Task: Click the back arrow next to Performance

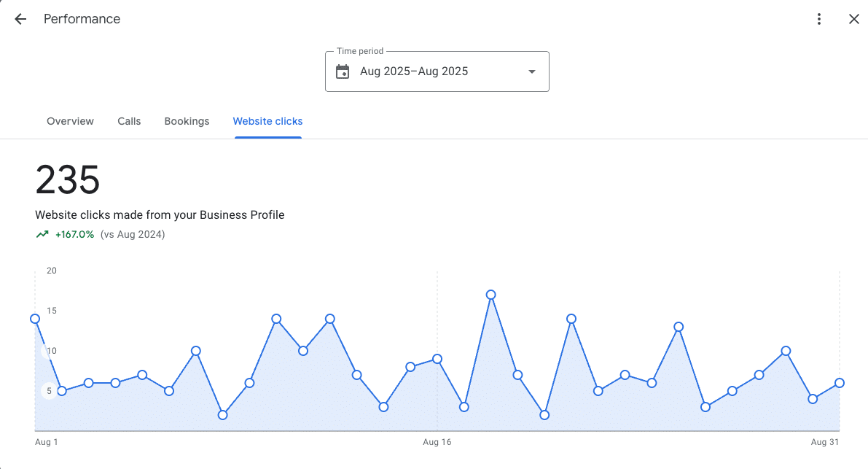Action: click(x=20, y=20)
